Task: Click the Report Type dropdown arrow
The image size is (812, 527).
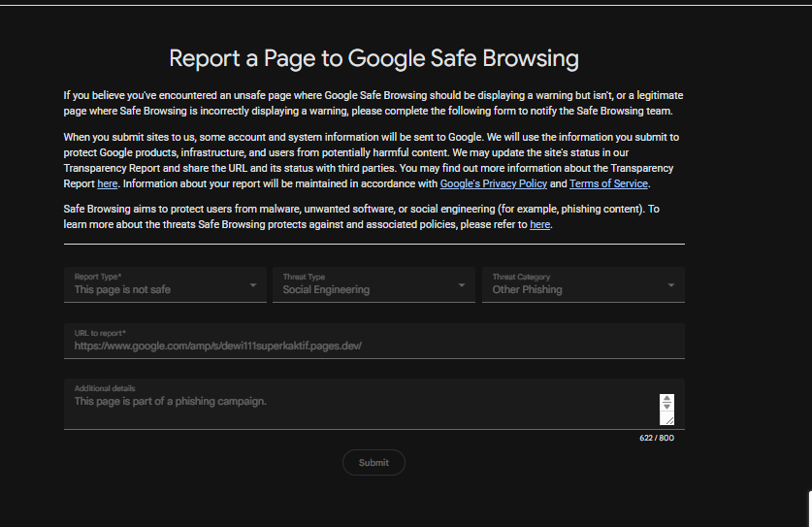Action: (252, 285)
